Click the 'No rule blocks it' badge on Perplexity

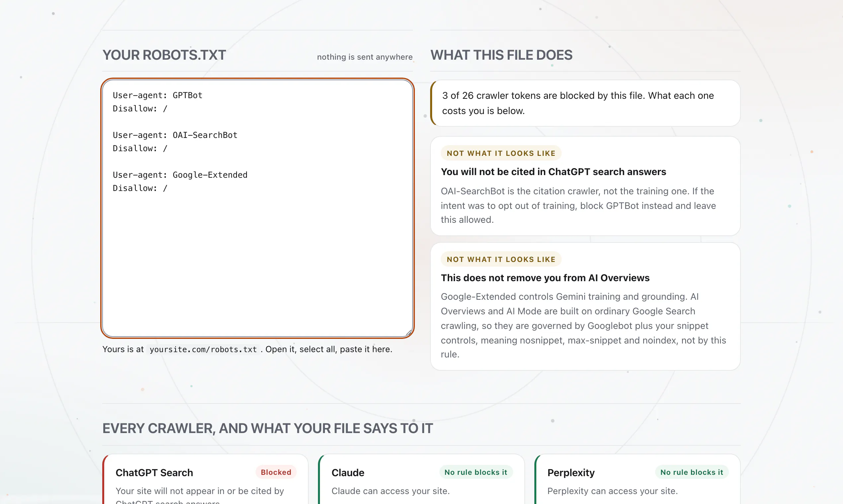click(x=692, y=472)
